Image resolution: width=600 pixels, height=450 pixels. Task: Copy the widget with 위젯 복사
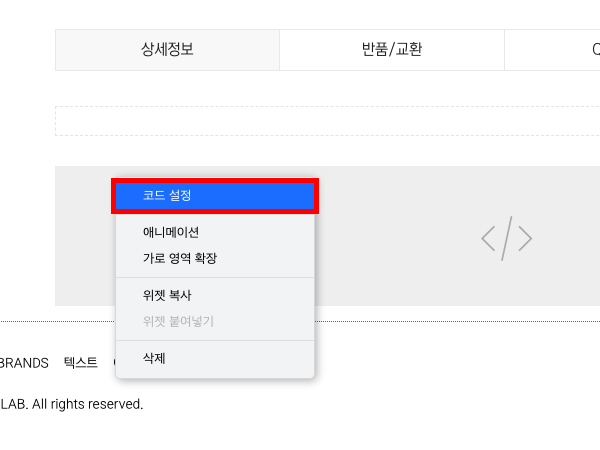point(167,295)
